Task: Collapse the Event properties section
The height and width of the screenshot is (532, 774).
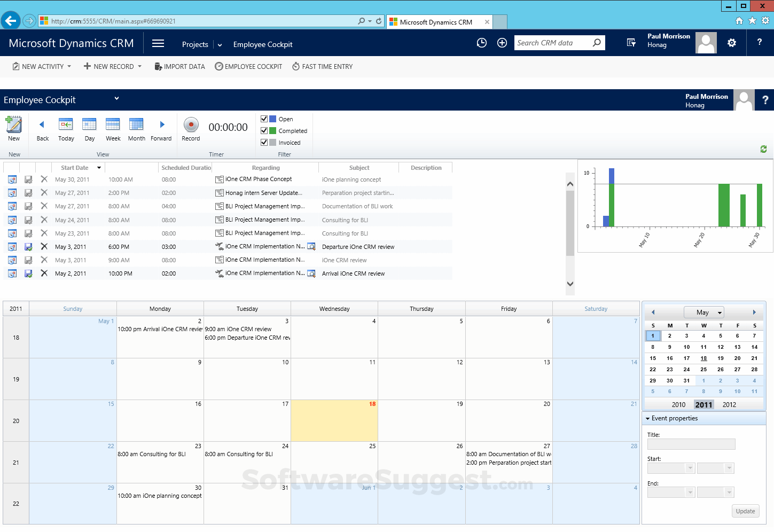Action: tap(647, 418)
